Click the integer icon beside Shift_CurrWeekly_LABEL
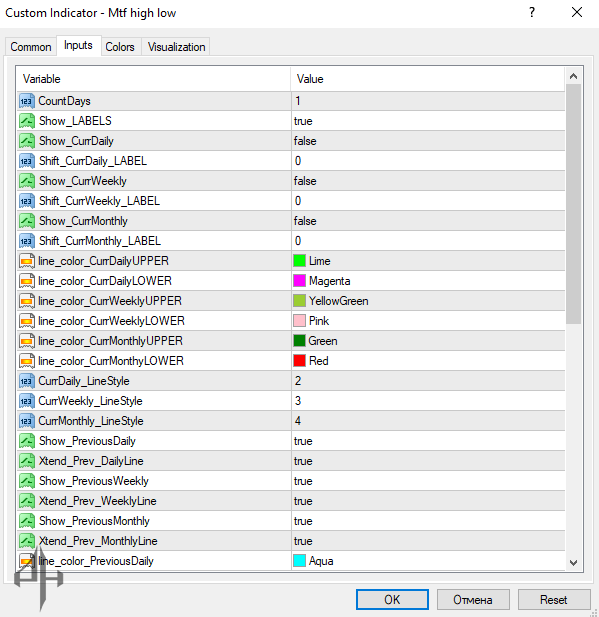The image size is (599, 617). (27, 201)
